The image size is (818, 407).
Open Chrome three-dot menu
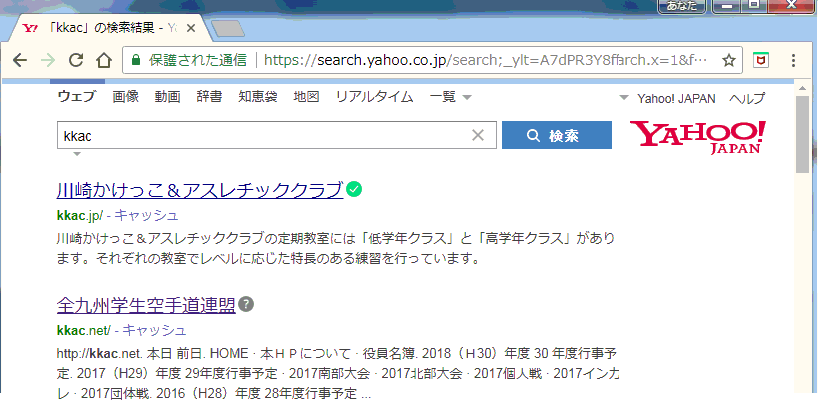pos(797,60)
